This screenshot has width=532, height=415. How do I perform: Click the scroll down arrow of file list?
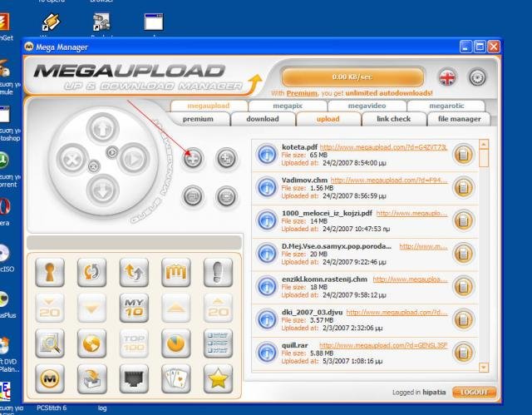484,367
